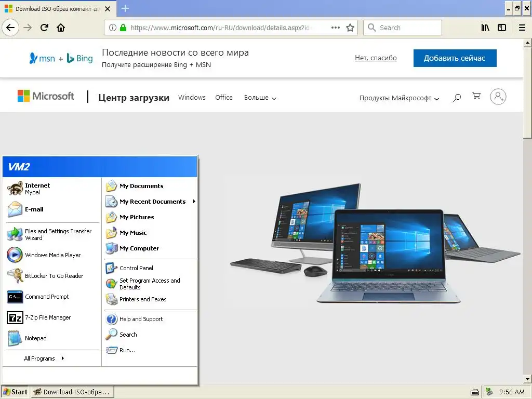Go back with the browser back arrow
The width and height of the screenshot is (532, 399).
[10, 28]
